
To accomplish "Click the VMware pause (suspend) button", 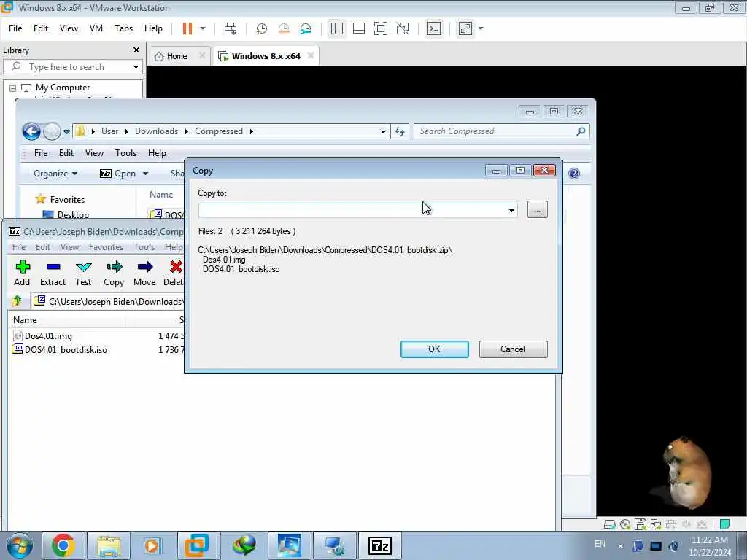I will click(187, 28).
